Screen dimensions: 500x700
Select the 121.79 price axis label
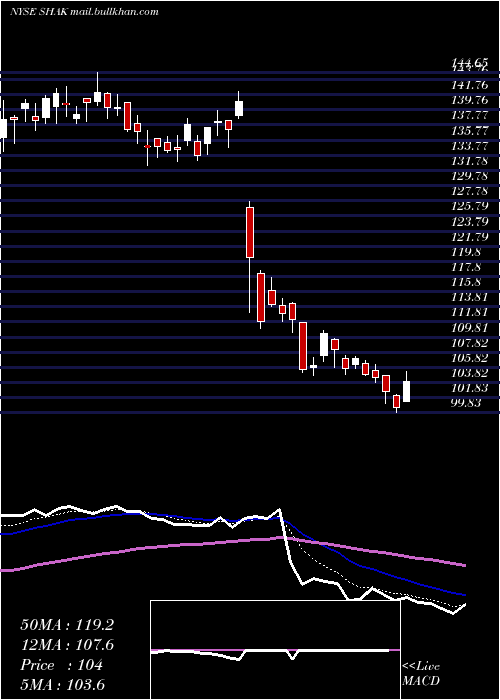(x=469, y=237)
